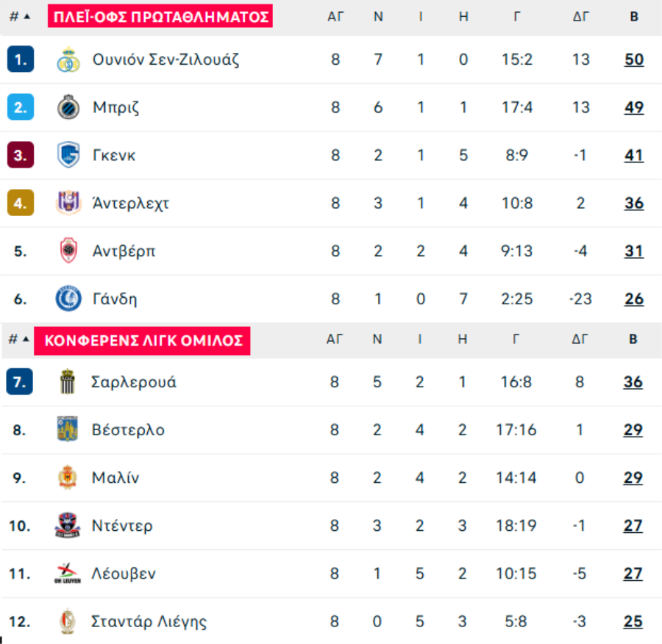Open the 49 points link for Μπριζ
The image size is (662, 644).
point(634,107)
